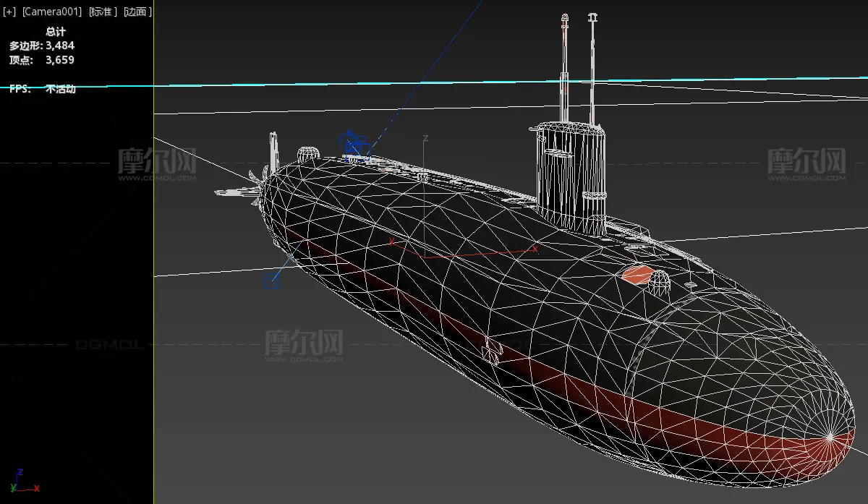Viewport: 868px width, 504px height.
Task: Select the submarine conning tower sail
Action: (571, 177)
